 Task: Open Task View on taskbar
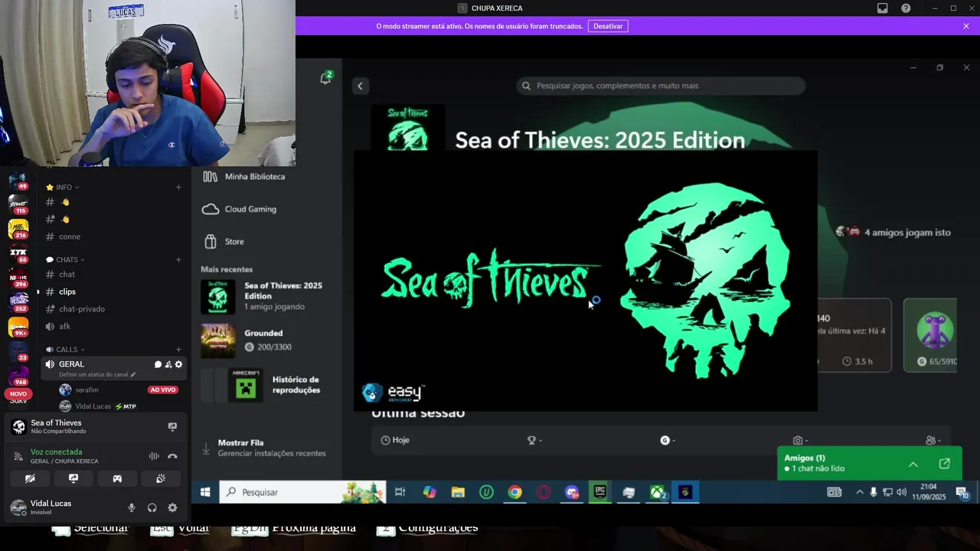[x=400, y=493]
